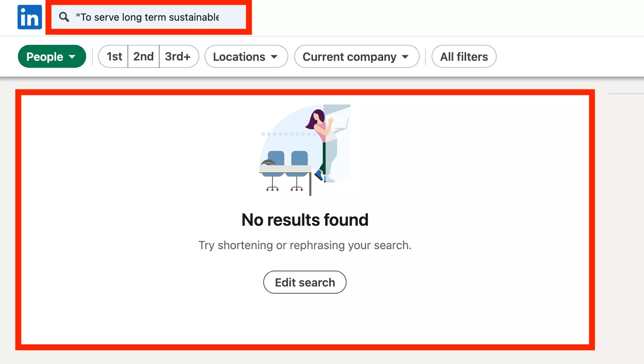This screenshot has height=364, width=644.
Task: Click the LinkedIn logo icon
Action: click(29, 17)
